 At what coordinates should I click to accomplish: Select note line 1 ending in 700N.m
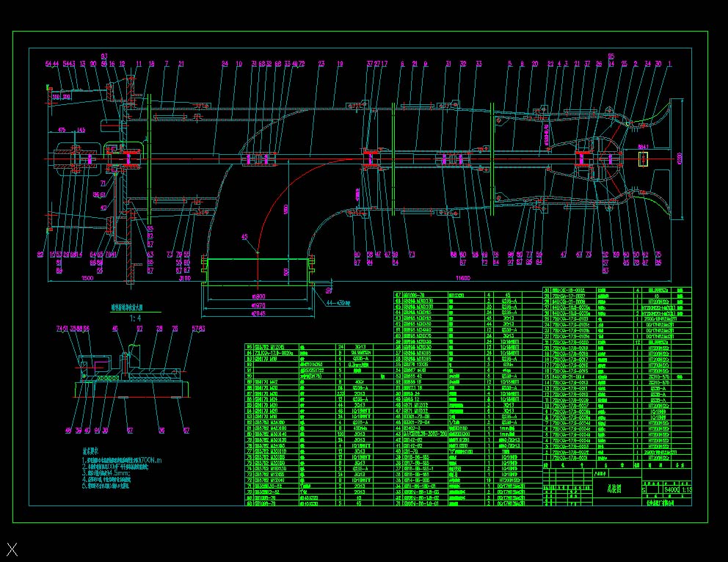(x=122, y=460)
